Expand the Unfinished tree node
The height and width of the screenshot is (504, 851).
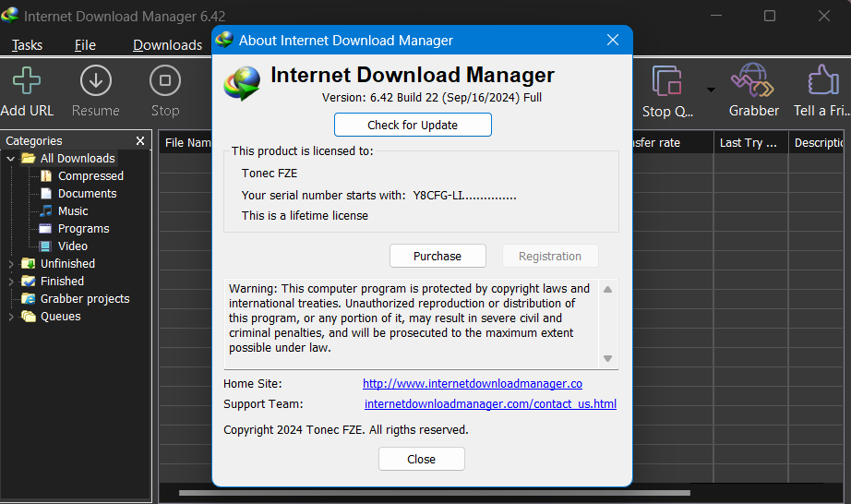click(10, 264)
